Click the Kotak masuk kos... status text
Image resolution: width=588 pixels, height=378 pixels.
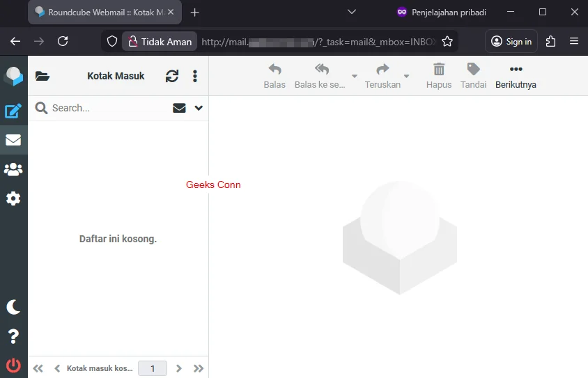coord(100,368)
